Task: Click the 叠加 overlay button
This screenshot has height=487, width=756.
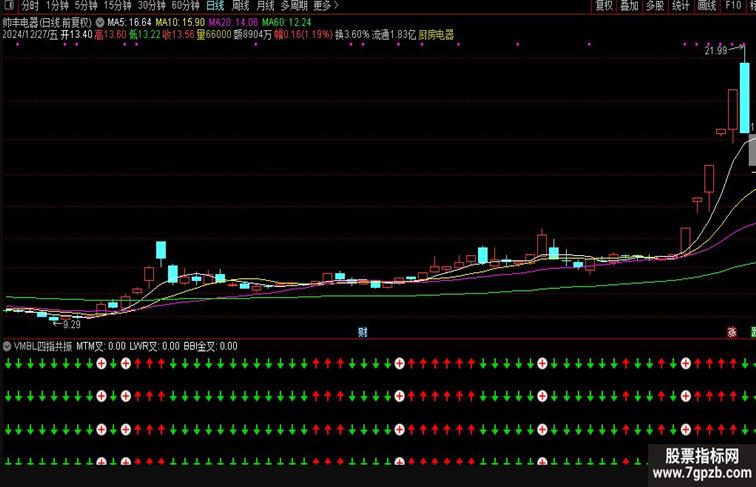Action: (x=629, y=6)
